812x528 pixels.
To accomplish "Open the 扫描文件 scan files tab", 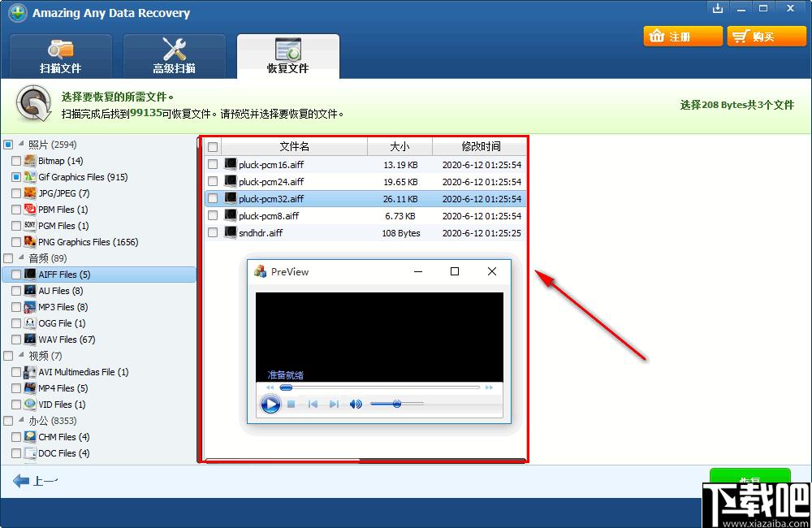I will point(61,57).
